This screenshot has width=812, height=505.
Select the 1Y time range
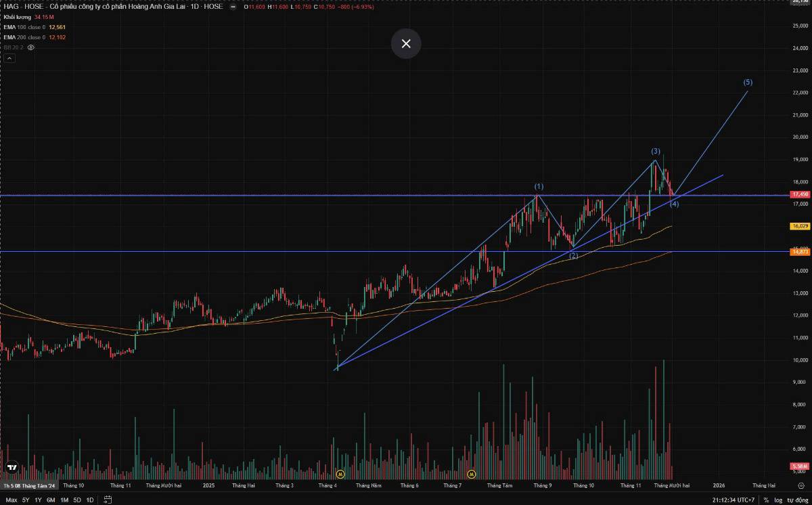click(x=38, y=500)
